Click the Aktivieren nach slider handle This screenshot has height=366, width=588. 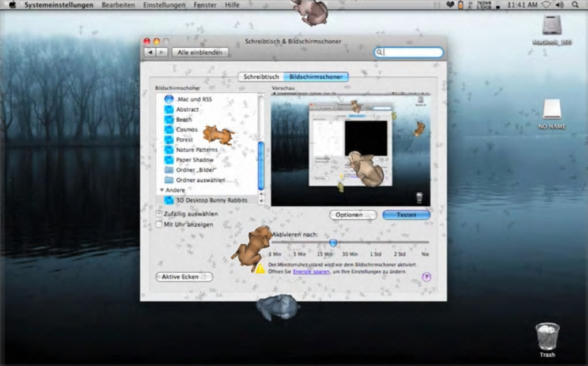pos(333,243)
